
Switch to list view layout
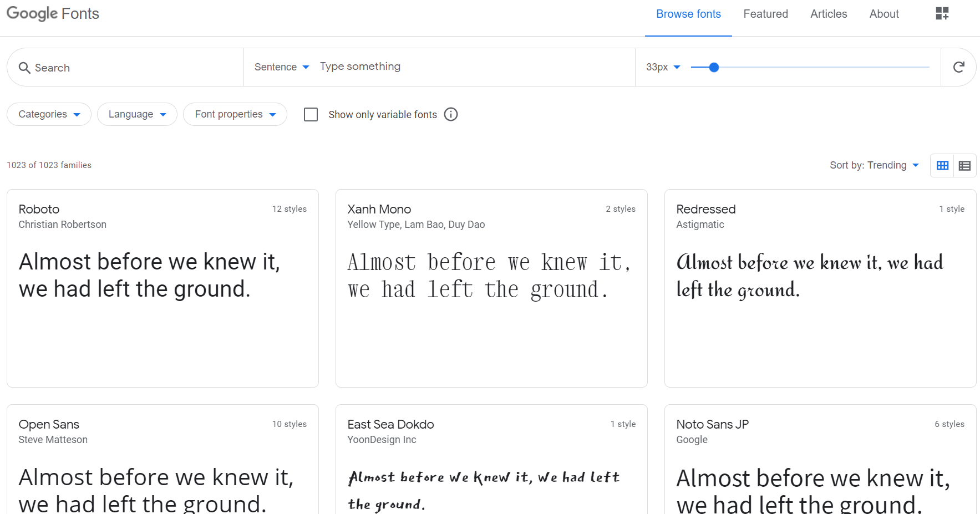coord(964,165)
